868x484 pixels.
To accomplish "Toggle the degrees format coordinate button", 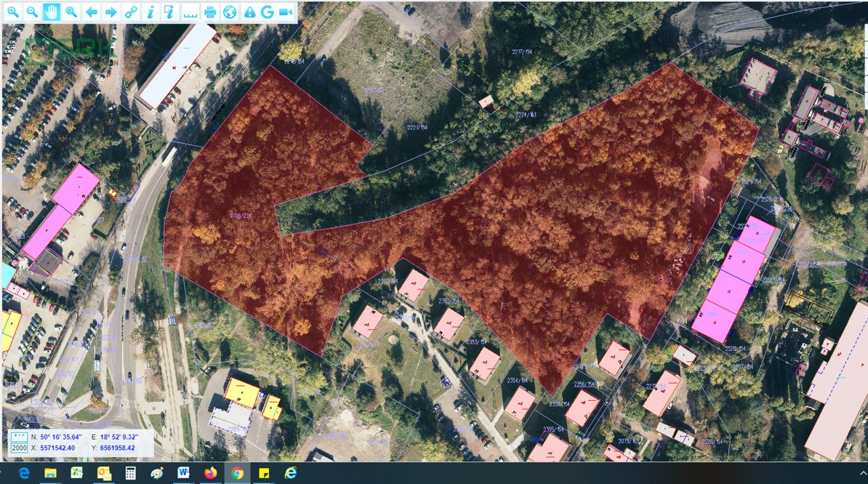I will pyautogui.click(x=19, y=437).
